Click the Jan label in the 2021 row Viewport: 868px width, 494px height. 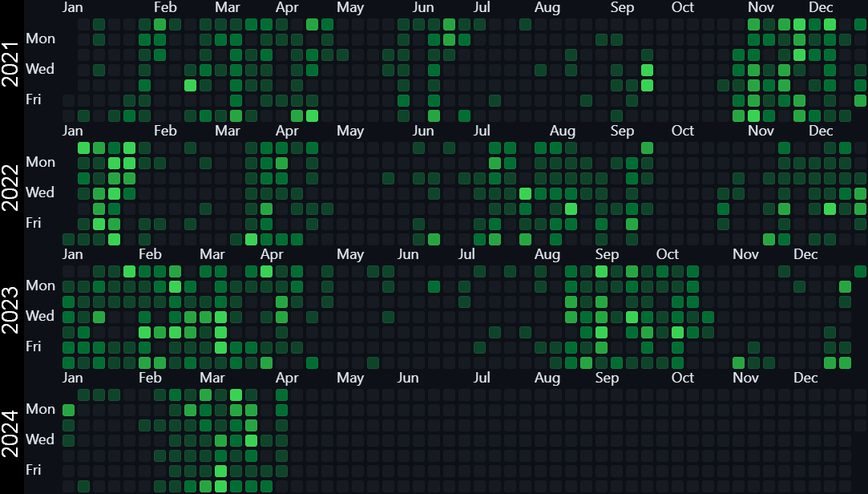(x=73, y=7)
